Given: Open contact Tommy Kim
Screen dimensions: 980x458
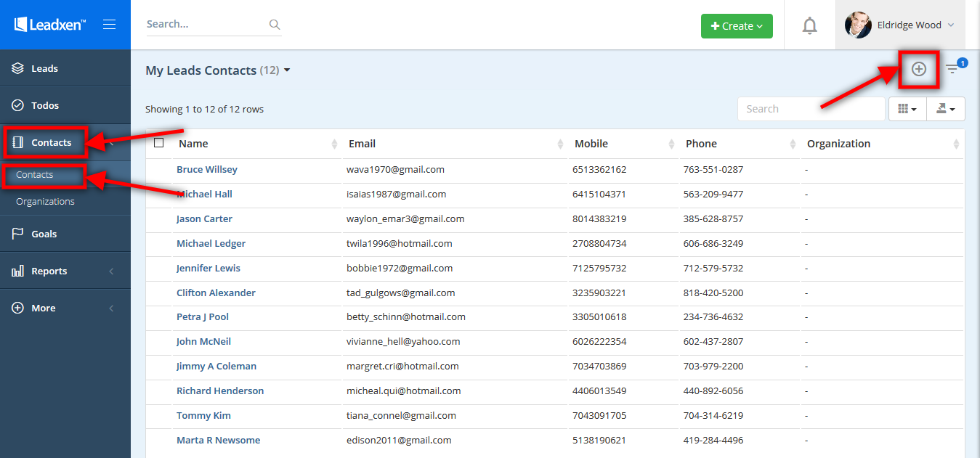Looking at the screenshot, I should click(x=204, y=416).
